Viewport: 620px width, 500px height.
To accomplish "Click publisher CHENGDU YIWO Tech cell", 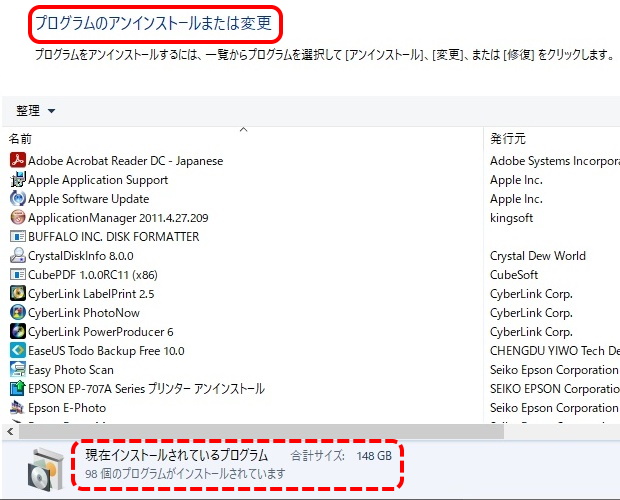I will click(x=555, y=351).
